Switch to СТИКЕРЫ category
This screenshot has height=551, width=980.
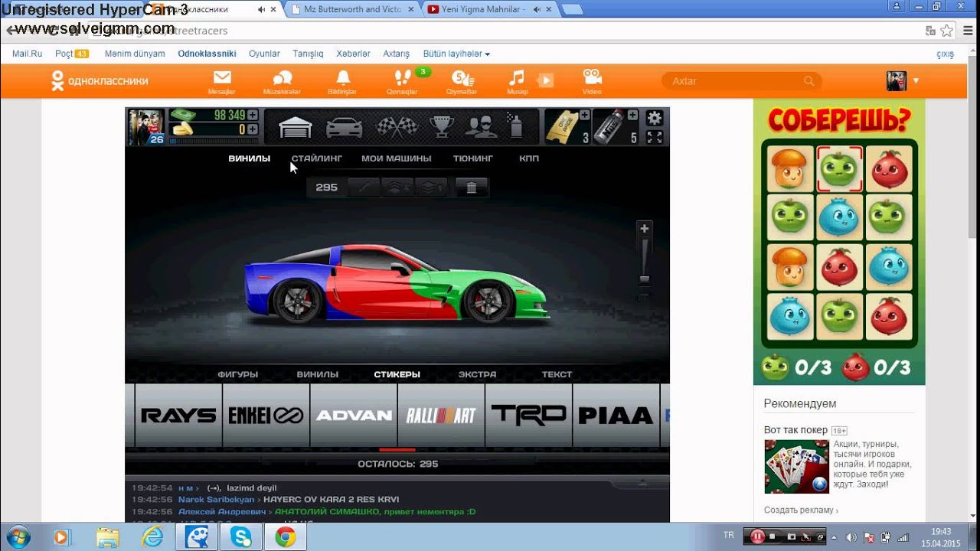tap(397, 374)
